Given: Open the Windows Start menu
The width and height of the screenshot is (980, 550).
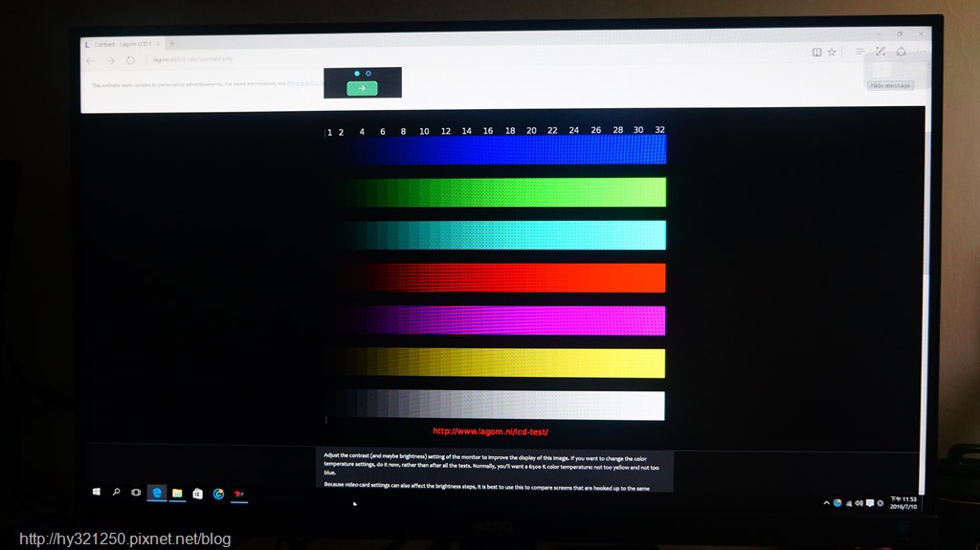Looking at the screenshot, I should [97, 492].
